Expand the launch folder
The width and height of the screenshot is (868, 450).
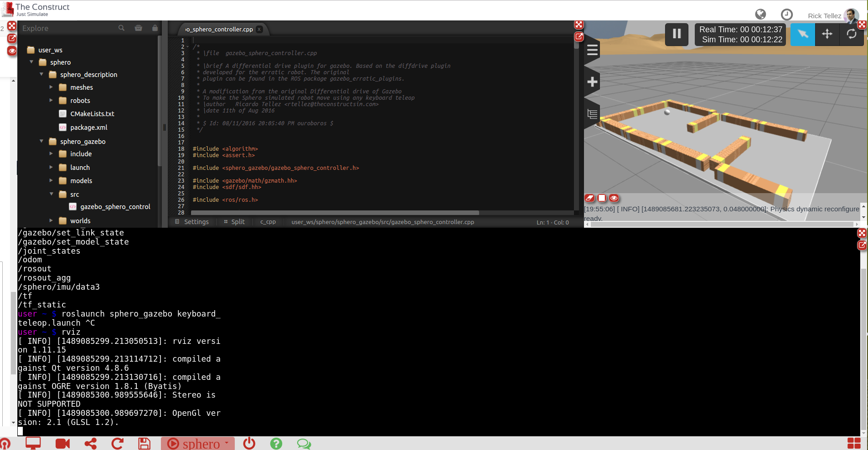point(51,167)
